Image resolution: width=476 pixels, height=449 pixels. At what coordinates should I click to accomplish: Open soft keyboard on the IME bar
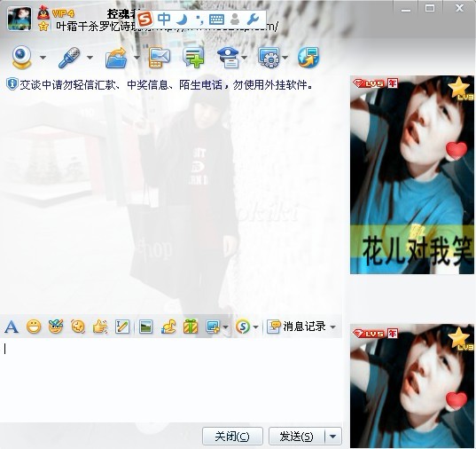point(216,20)
